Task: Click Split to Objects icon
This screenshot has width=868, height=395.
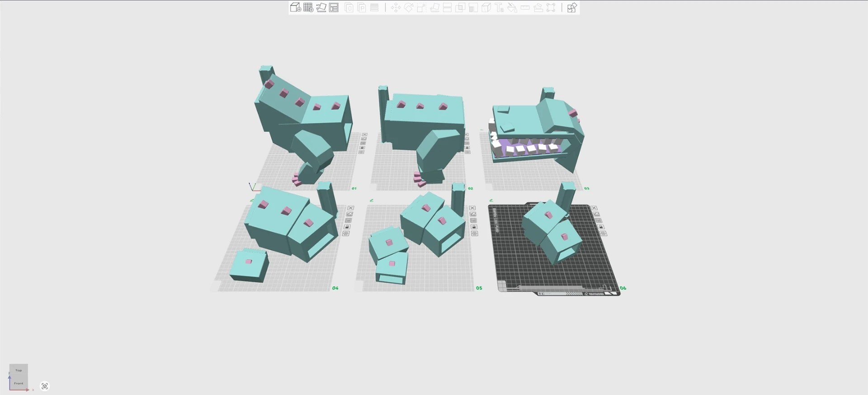Action: [x=349, y=7]
